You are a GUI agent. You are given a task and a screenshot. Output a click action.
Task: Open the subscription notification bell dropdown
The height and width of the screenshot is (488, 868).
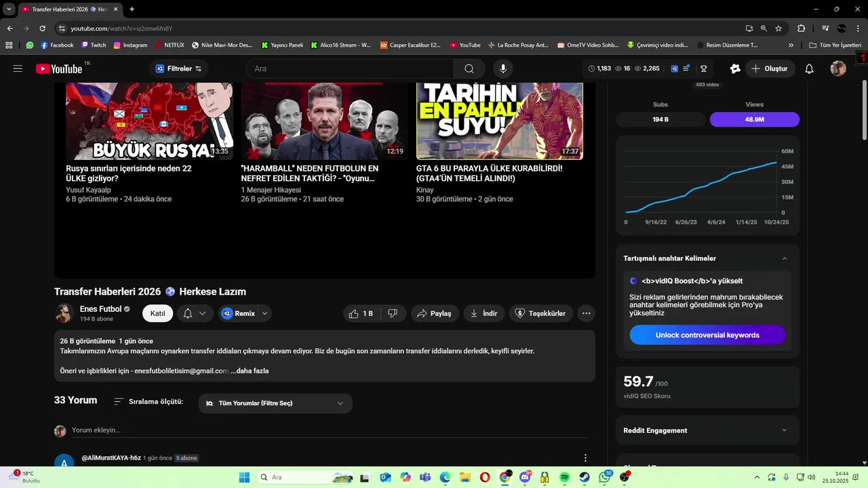[x=195, y=313]
